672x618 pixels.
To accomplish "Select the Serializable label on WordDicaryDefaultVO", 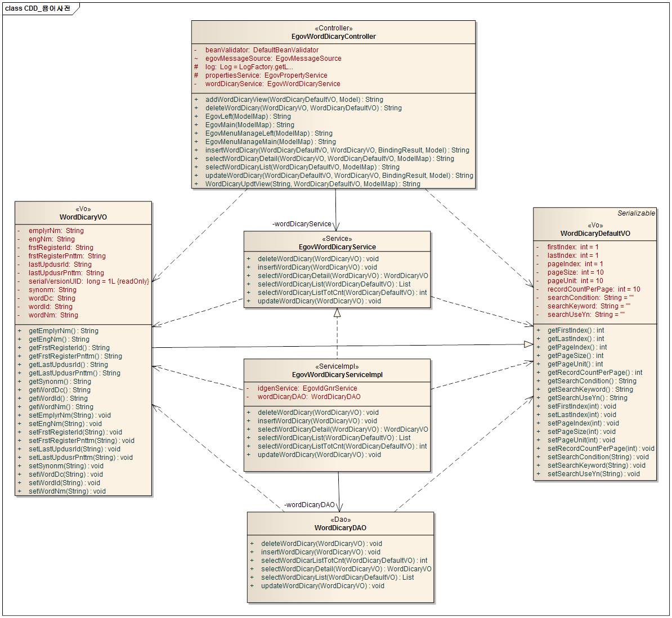I will tap(636, 213).
